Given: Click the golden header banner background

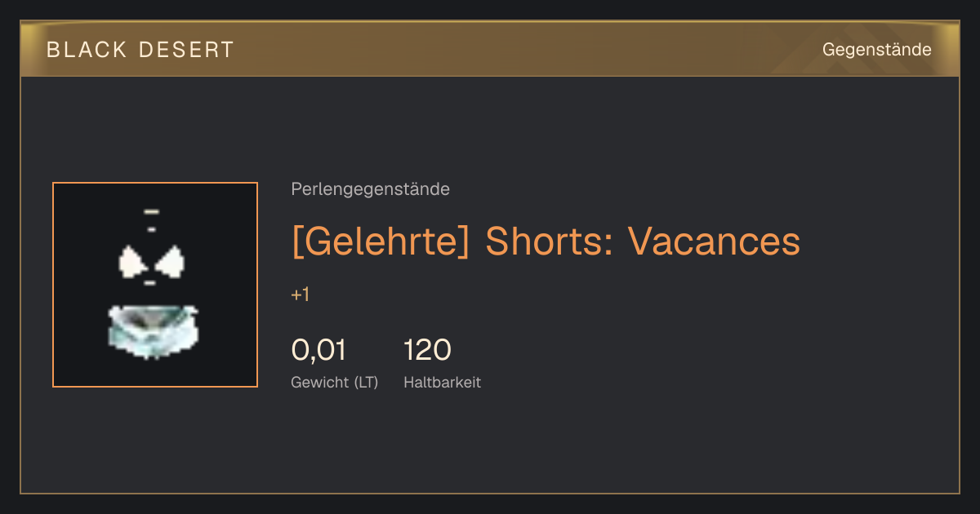Looking at the screenshot, I should [x=490, y=49].
